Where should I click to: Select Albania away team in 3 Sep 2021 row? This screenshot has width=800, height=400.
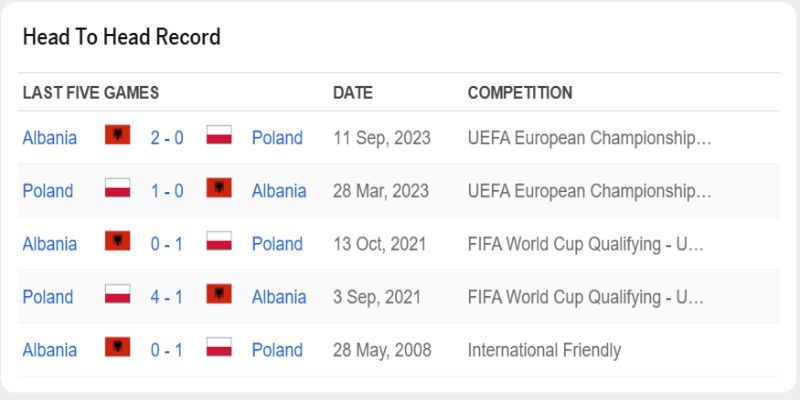(279, 297)
